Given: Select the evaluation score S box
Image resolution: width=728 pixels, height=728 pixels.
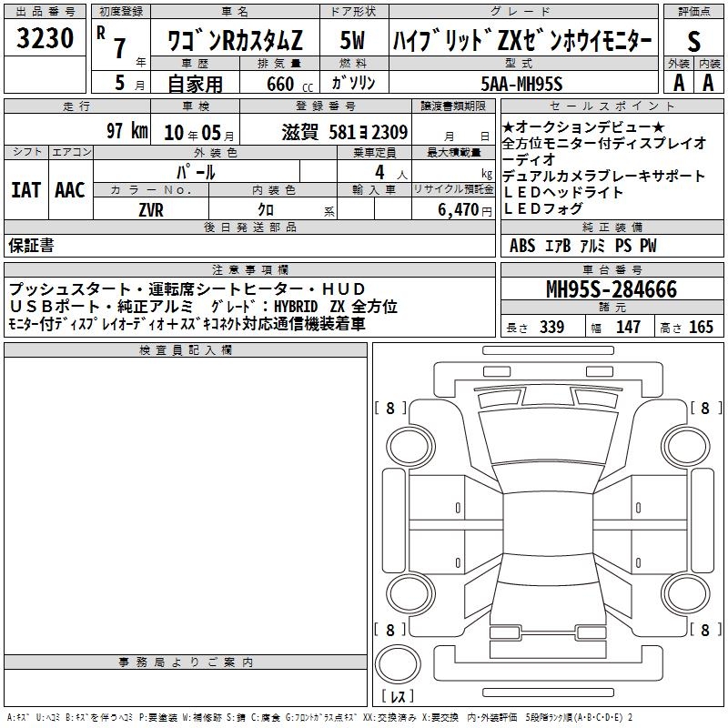Looking at the screenshot, I should pyautogui.click(x=694, y=40).
